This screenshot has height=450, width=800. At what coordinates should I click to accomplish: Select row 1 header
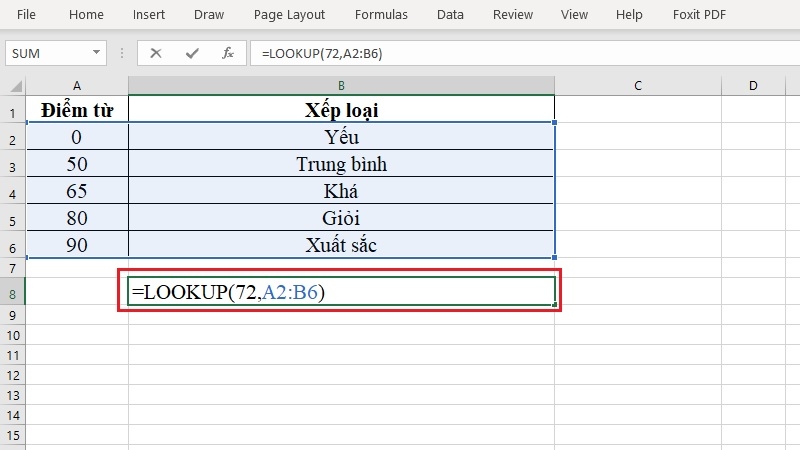pos(12,109)
